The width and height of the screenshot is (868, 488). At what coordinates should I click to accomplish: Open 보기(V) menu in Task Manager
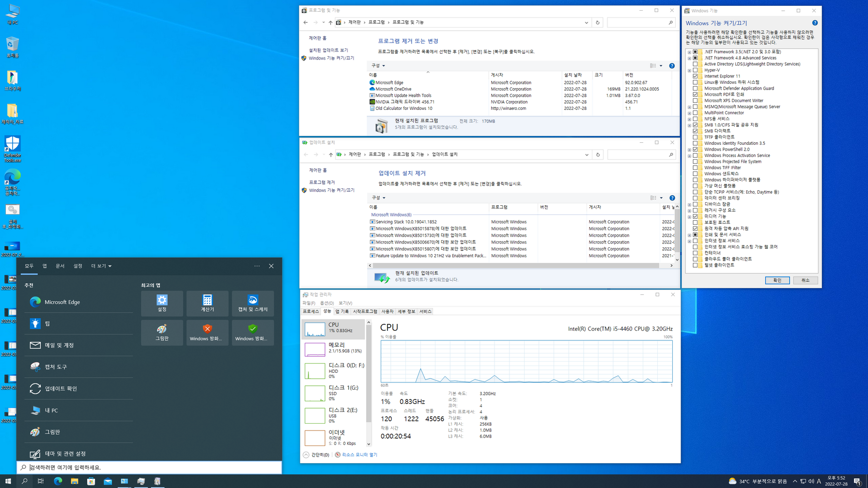pyautogui.click(x=345, y=304)
